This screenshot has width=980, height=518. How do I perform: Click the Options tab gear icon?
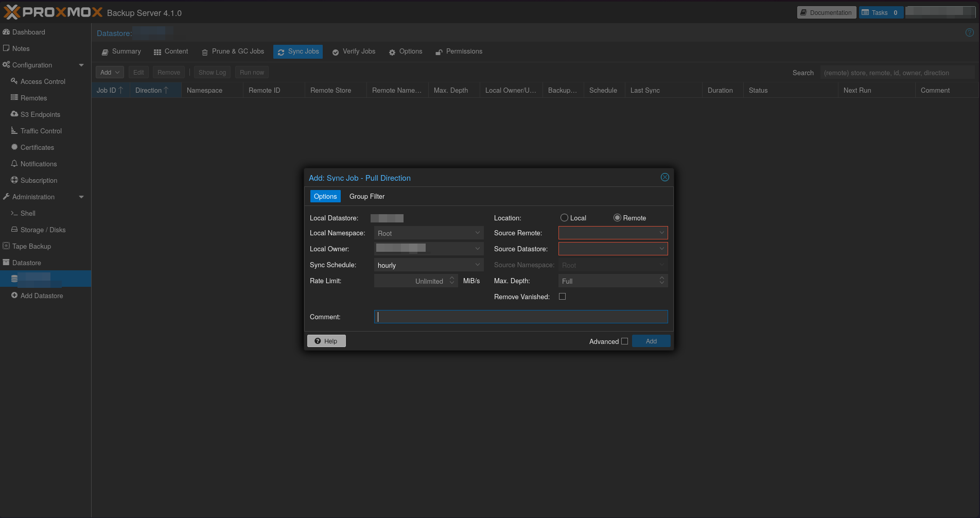tap(392, 52)
